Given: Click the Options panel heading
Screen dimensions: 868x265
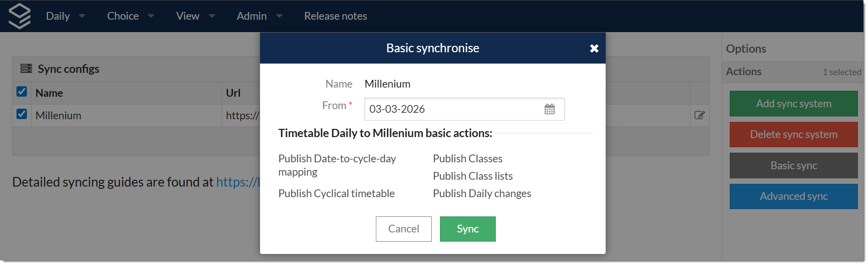Looking at the screenshot, I should click(746, 49).
